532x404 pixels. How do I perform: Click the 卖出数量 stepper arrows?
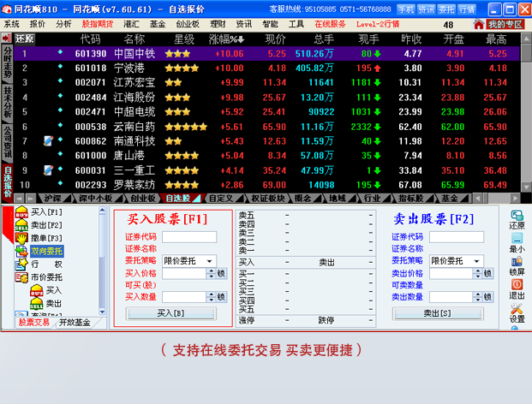(478, 297)
